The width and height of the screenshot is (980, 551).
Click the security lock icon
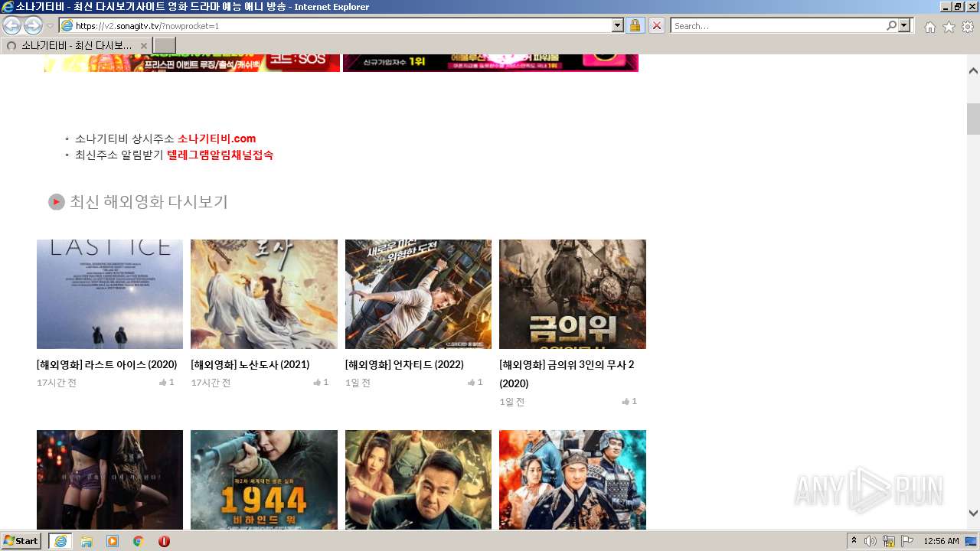click(635, 26)
